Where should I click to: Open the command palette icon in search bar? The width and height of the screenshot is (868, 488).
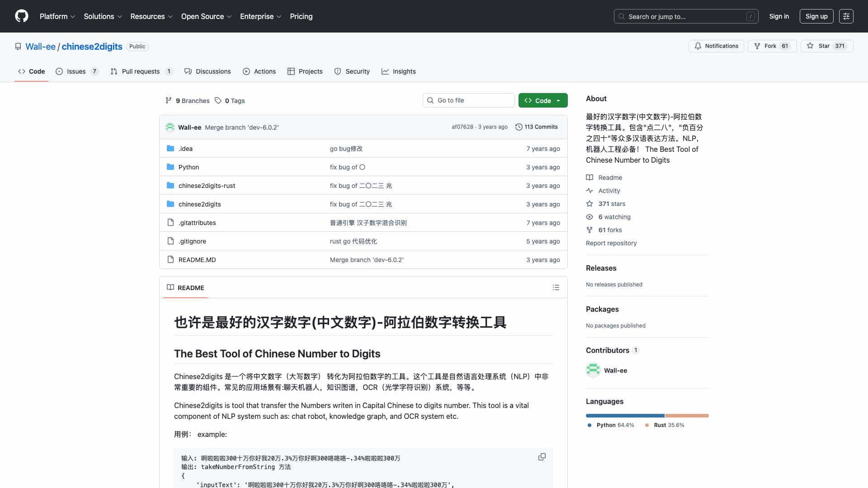click(750, 16)
